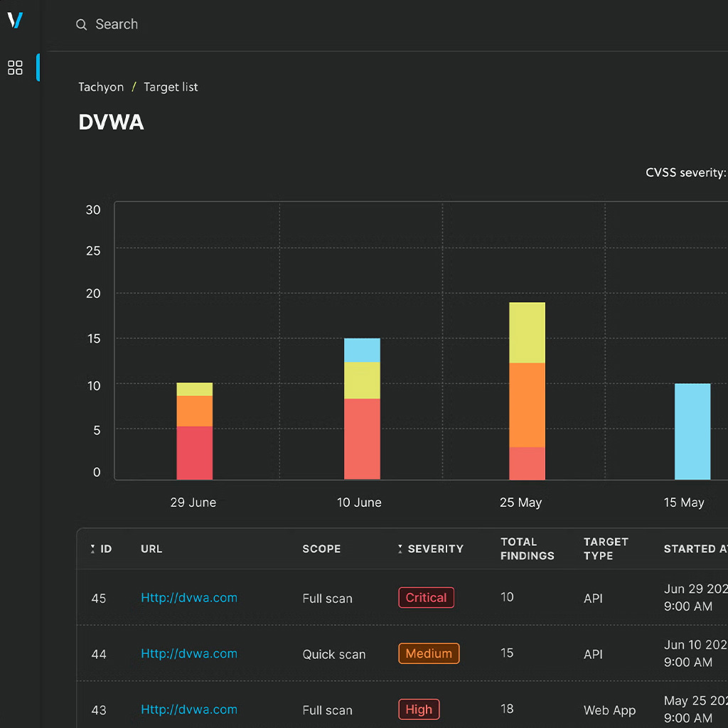Click ID 45 cell

point(98,599)
